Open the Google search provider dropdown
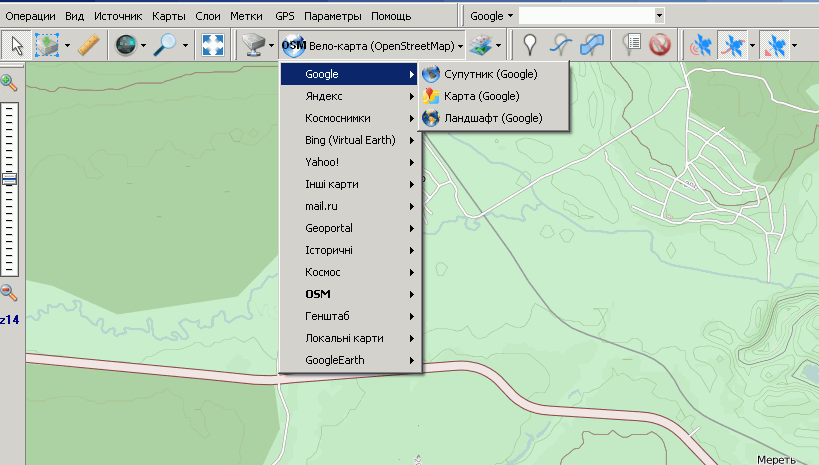The height and width of the screenshot is (465, 819). pyautogui.click(x=491, y=16)
